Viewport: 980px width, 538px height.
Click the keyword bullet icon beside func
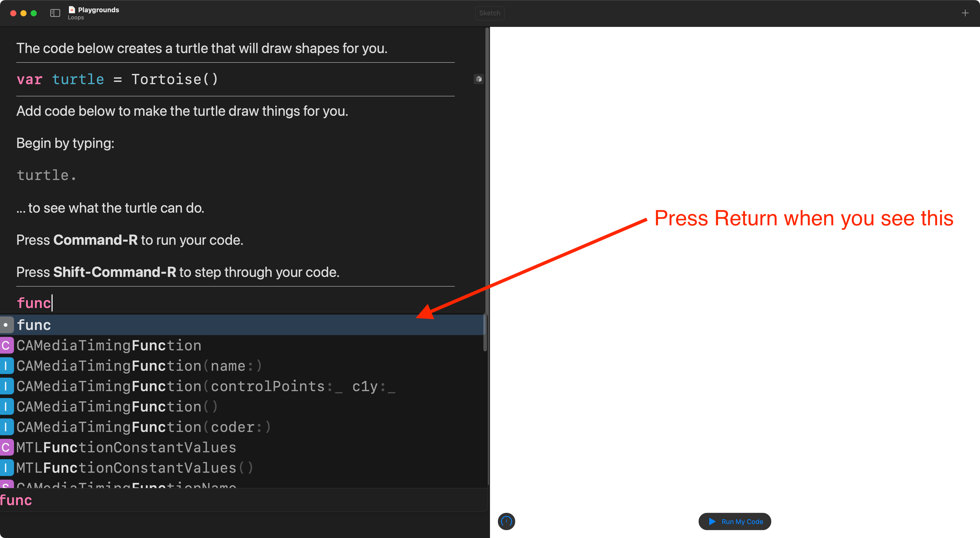coord(6,325)
